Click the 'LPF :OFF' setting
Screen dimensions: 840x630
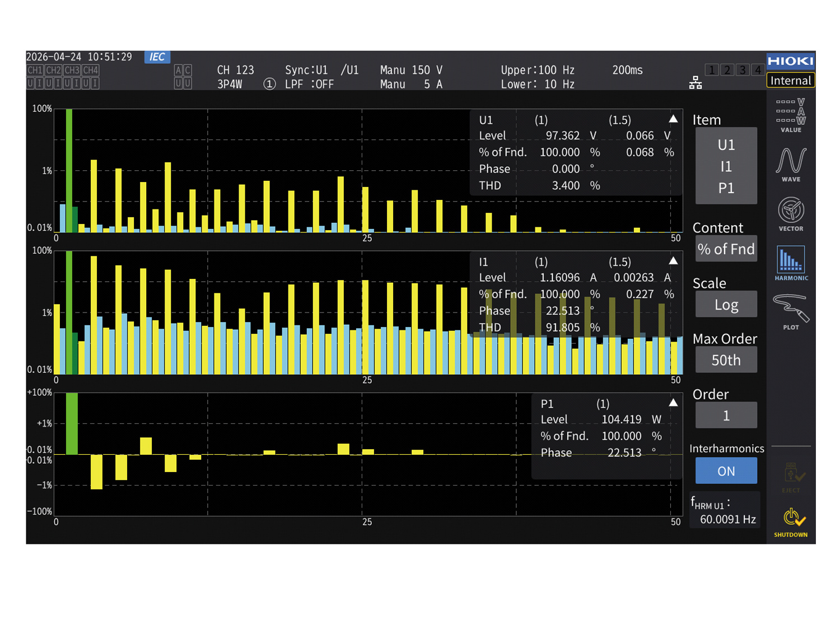point(309,85)
